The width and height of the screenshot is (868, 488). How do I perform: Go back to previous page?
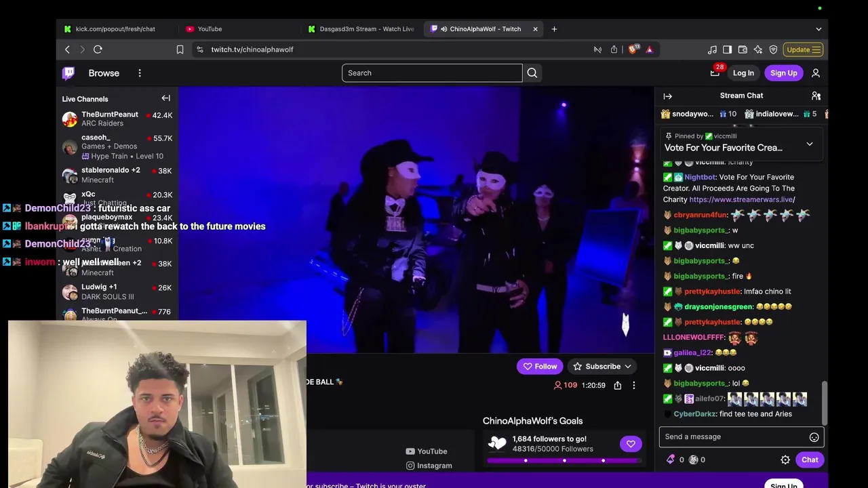point(67,49)
